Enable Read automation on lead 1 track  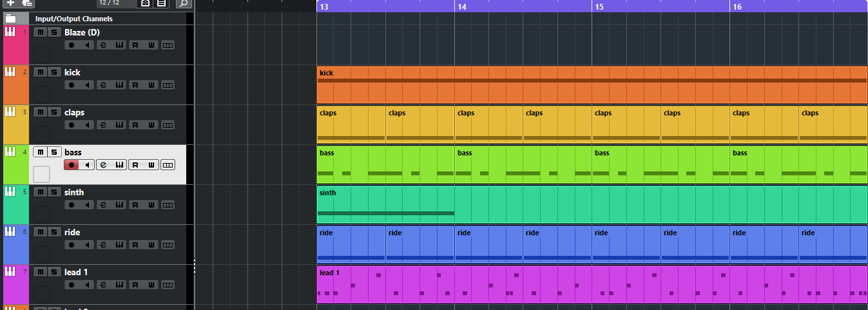click(x=135, y=285)
